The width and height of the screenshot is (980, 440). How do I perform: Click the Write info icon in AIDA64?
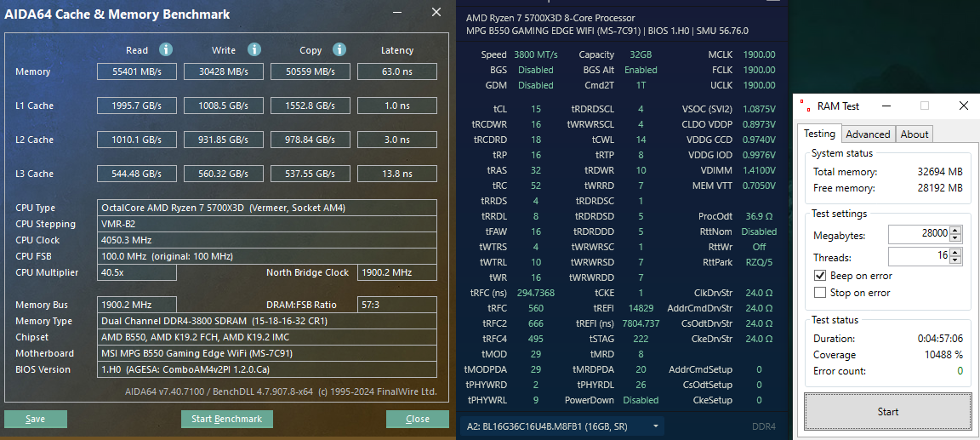click(254, 50)
